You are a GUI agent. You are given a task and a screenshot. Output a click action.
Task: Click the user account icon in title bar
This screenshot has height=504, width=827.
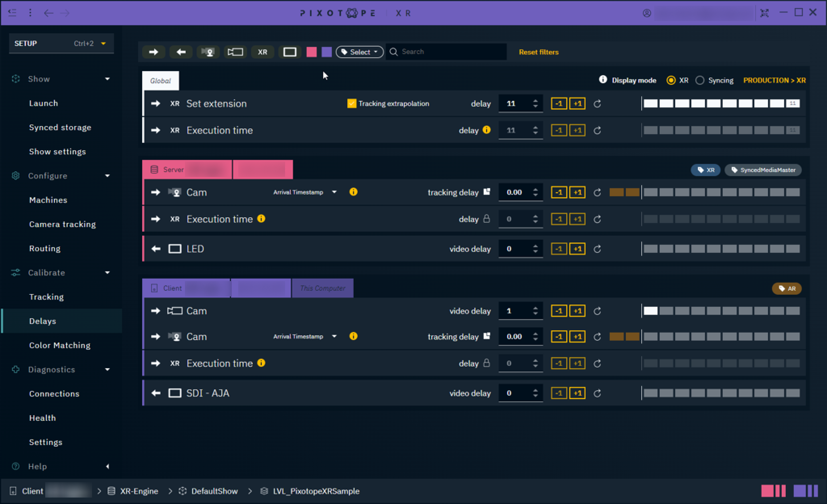coord(647,13)
